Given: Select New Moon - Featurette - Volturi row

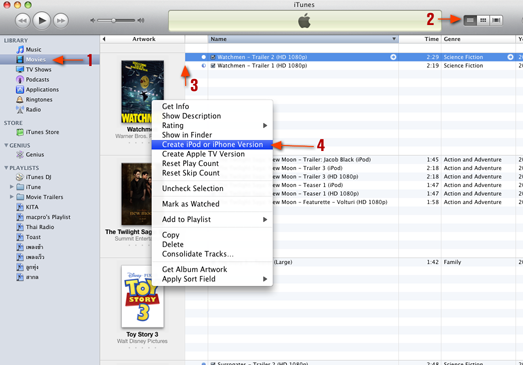Looking at the screenshot, I should [397, 202].
